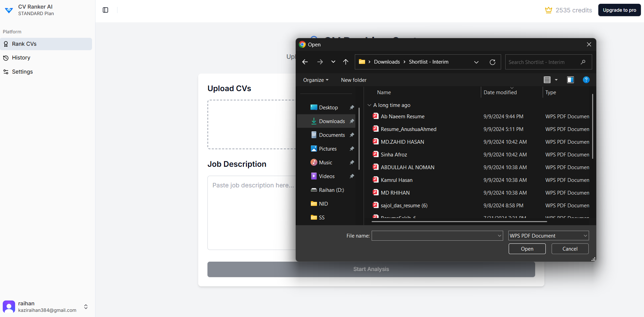Viewport: 644px width, 317px height.
Task: Open the Help question mark in dialog
Action: coord(586,80)
